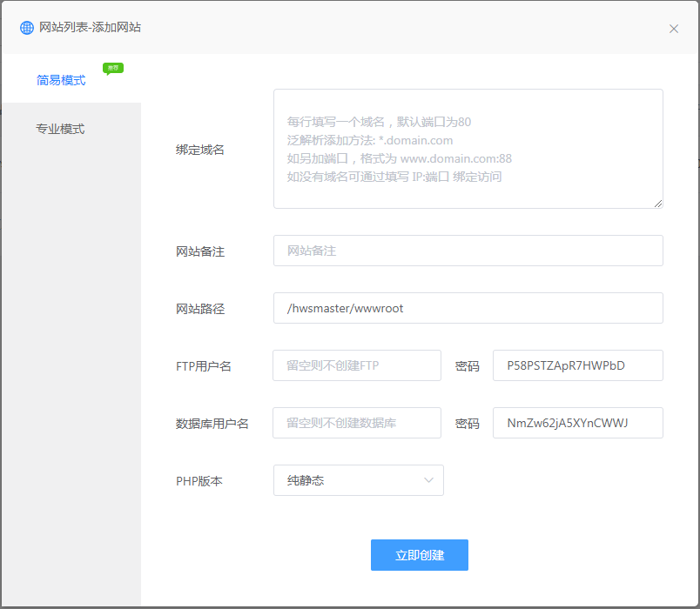700x609 pixels.
Task: Select the 简易模式 tab
Action: [x=60, y=79]
